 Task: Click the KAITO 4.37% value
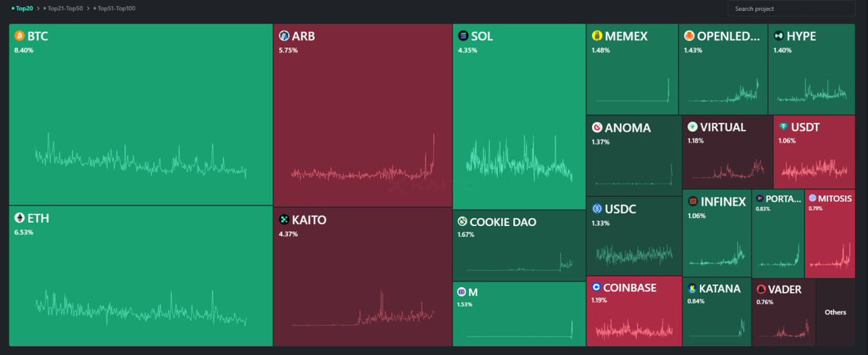288,234
